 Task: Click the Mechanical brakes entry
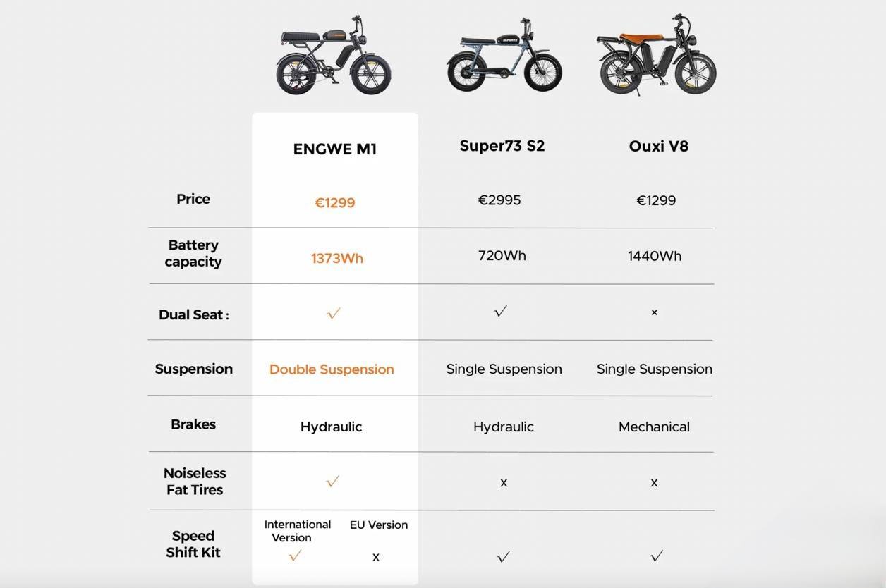[x=654, y=427]
